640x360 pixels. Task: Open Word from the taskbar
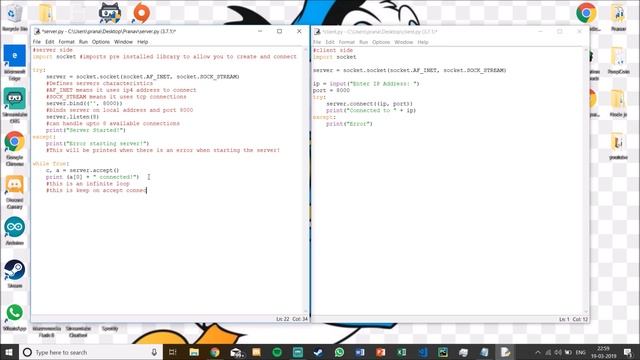point(360,352)
